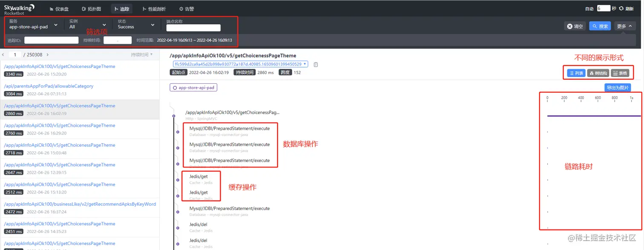Click the 时间范围 date range value
This screenshot has height=250, width=644.
(195, 40)
